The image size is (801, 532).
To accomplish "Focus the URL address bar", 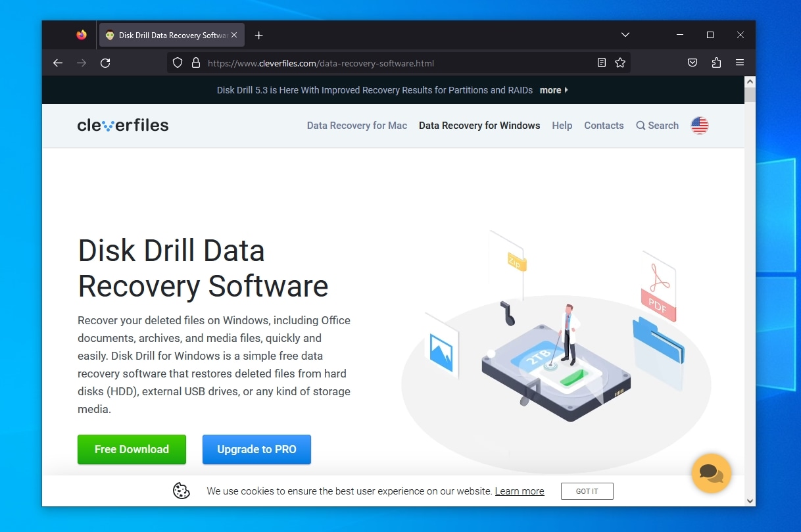I will (x=399, y=63).
